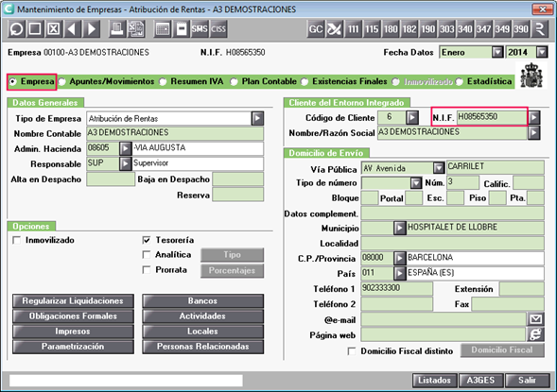Open the calculator toolbar icon
Image resolution: width=557 pixels, height=392 pixels.
pyautogui.click(x=163, y=28)
